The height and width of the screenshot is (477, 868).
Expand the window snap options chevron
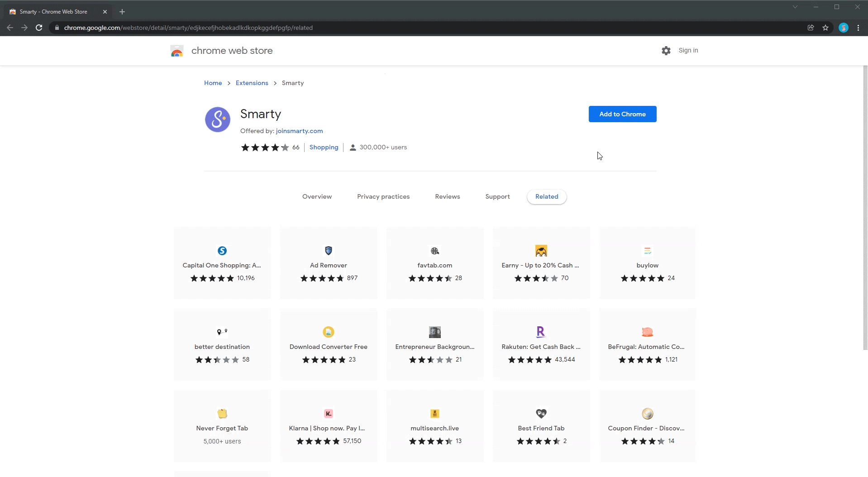[x=795, y=7]
